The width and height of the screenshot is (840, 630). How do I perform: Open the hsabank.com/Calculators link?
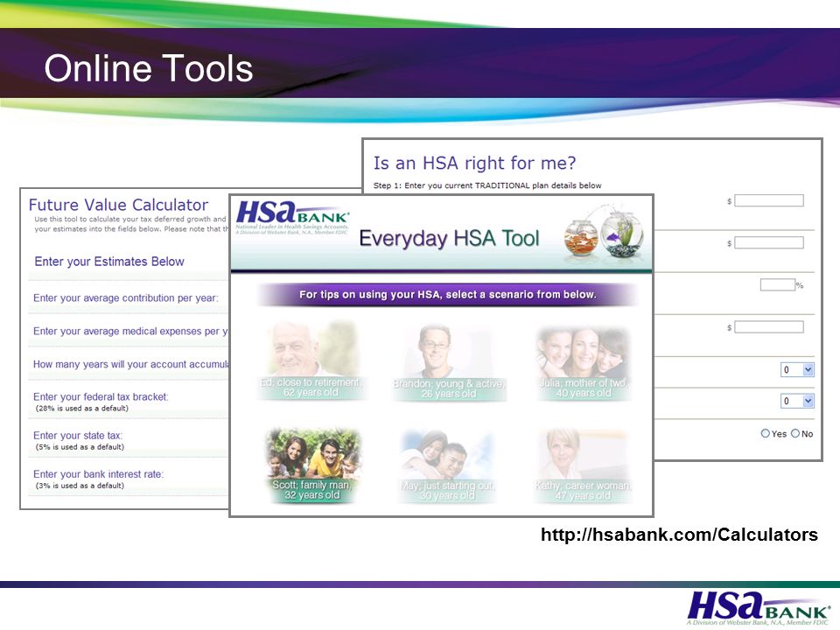coord(679,535)
